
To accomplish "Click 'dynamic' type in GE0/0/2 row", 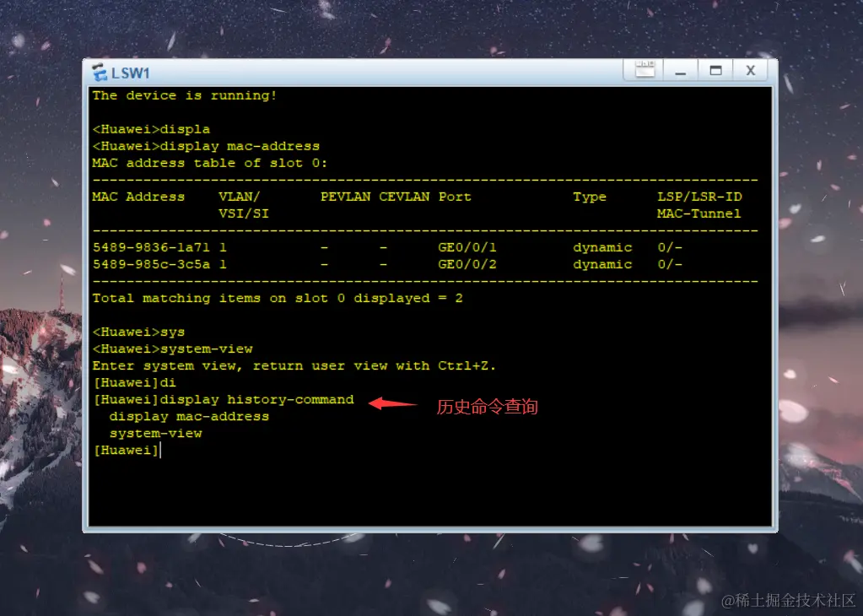I will [x=602, y=265].
